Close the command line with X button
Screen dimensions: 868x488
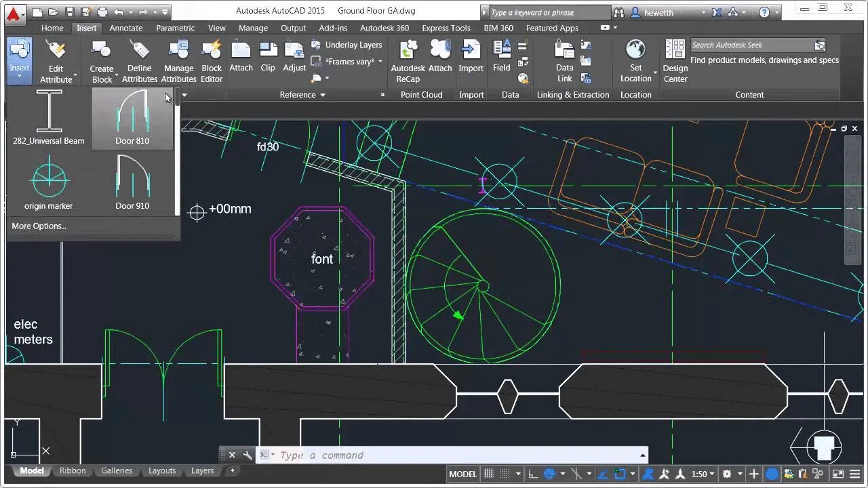click(232, 455)
